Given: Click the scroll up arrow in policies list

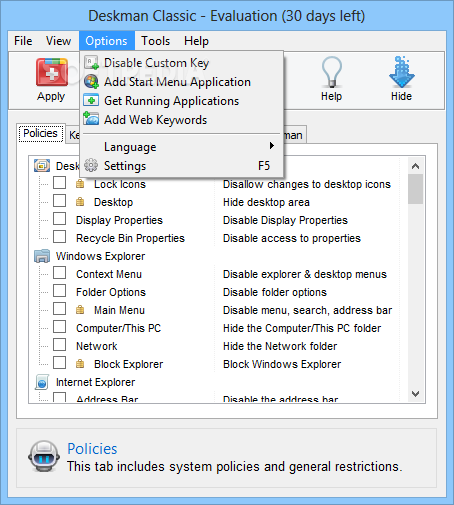Looking at the screenshot, I should 415,166.
